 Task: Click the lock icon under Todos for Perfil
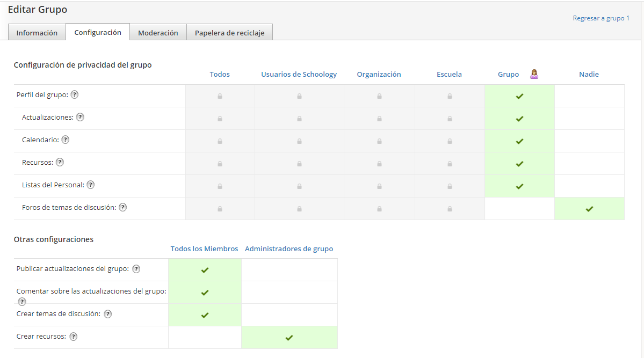220,96
